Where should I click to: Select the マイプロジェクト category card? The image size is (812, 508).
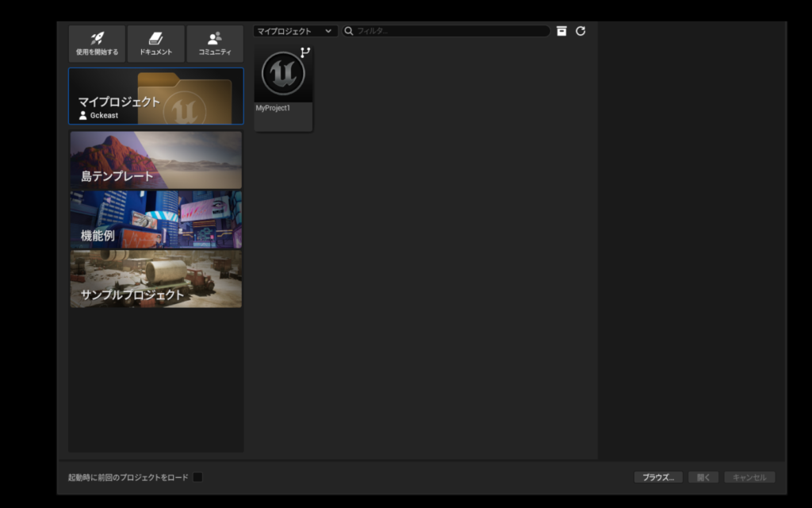click(156, 96)
